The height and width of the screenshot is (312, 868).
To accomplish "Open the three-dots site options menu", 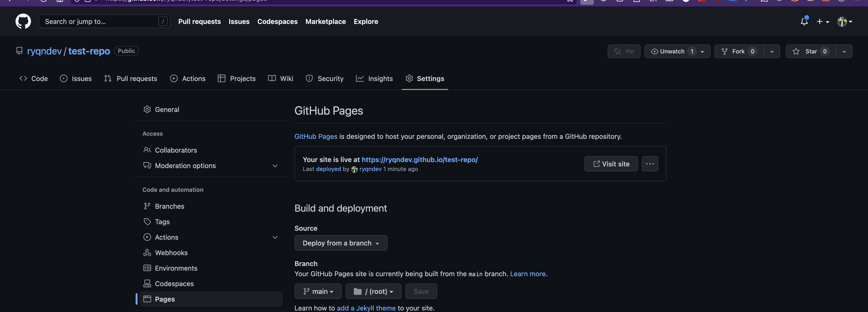I will click(650, 164).
